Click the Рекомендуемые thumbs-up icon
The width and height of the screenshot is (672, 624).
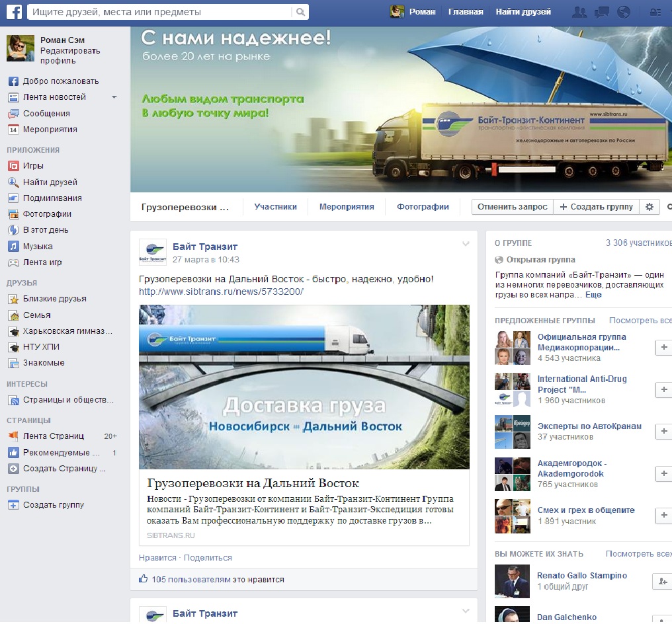(x=14, y=452)
